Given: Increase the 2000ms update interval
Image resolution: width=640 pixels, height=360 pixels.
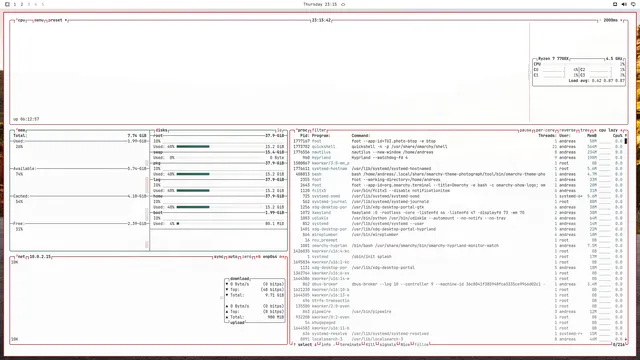Looking at the screenshot, I should [x=621, y=20].
